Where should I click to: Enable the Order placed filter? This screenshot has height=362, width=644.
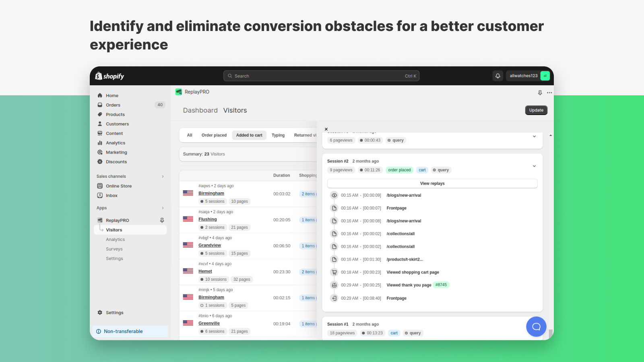tap(214, 135)
